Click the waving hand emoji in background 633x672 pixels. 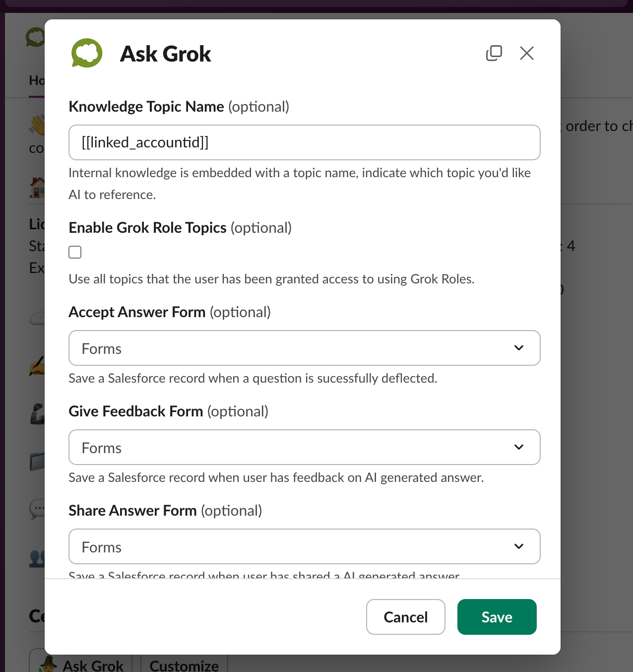tap(37, 125)
